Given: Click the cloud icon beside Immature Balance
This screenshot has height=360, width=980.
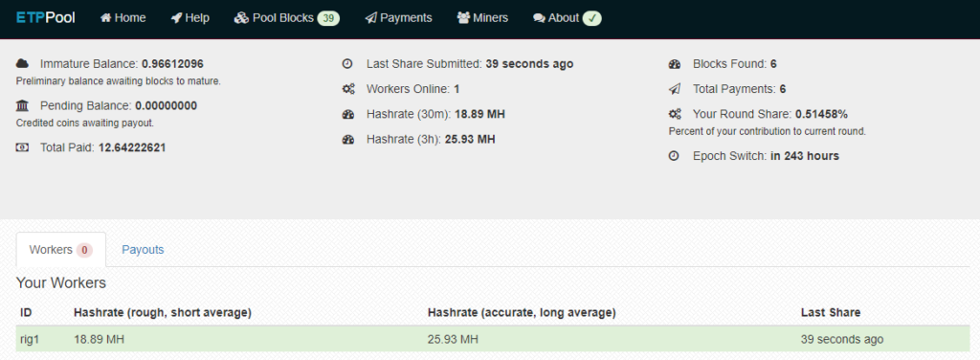Looking at the screenshot, I should tap(23, 64).
